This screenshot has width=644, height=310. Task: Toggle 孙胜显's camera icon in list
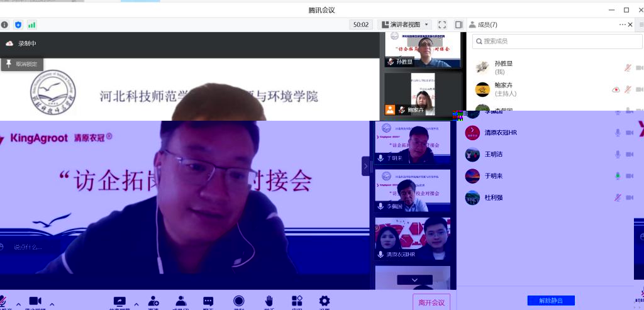(640, 68)
